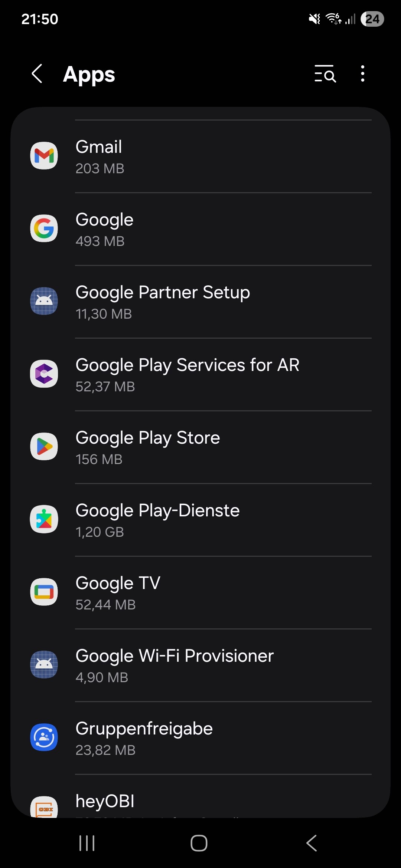
Task: Go back using the header arrow
Action: (x=37, y=73)
